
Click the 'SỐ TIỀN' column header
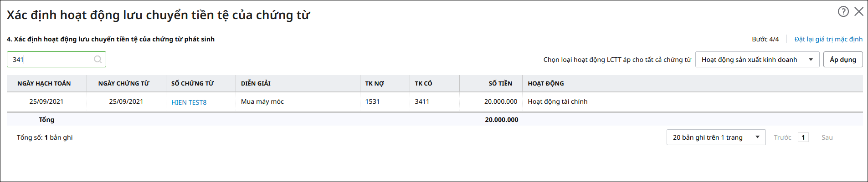pyautogui.click(x=500, y=83)
